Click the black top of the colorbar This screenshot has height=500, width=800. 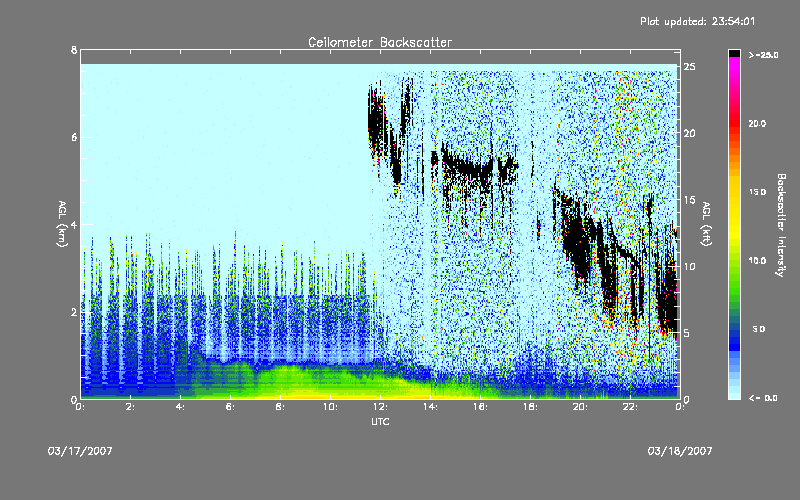click(x=734, y=53)
